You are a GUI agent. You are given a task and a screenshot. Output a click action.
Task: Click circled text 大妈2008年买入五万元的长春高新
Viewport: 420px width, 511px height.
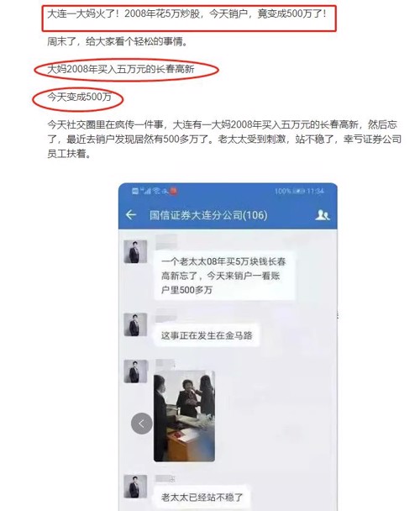pyautogui.click(x=121, y=69)
